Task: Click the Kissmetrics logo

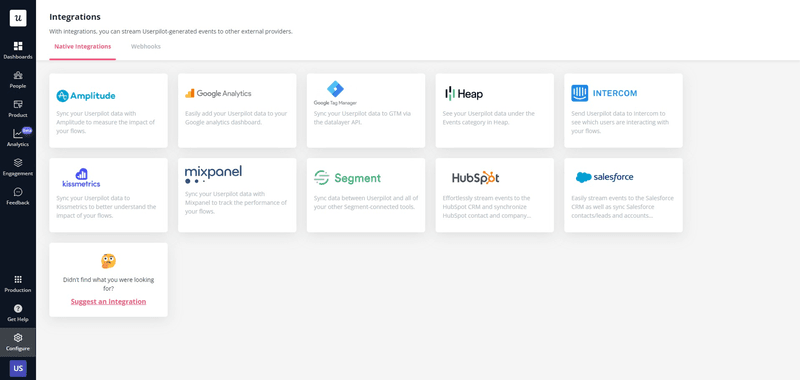Action: (81, 178)
